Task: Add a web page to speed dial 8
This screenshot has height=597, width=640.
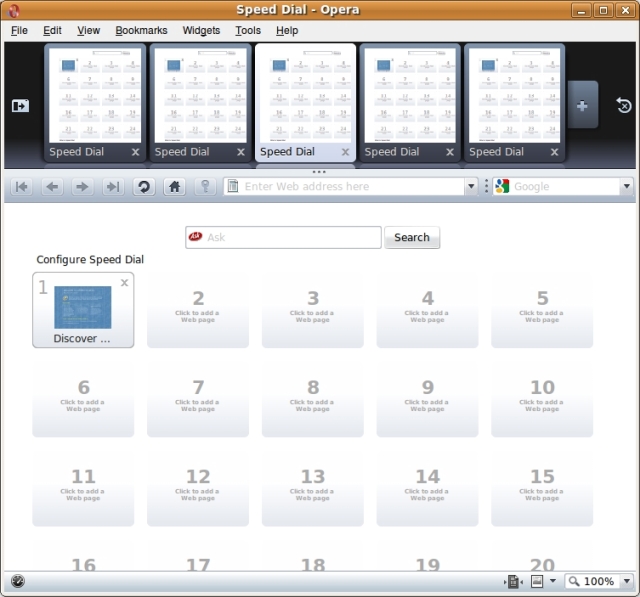Action: click(313, 400)
